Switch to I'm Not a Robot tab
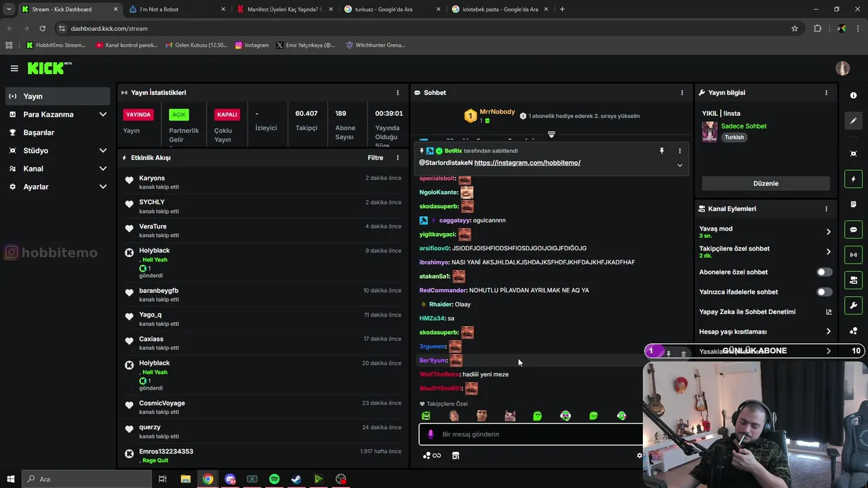The width and height of the screenshot is (868, 488). coord(178,9)
